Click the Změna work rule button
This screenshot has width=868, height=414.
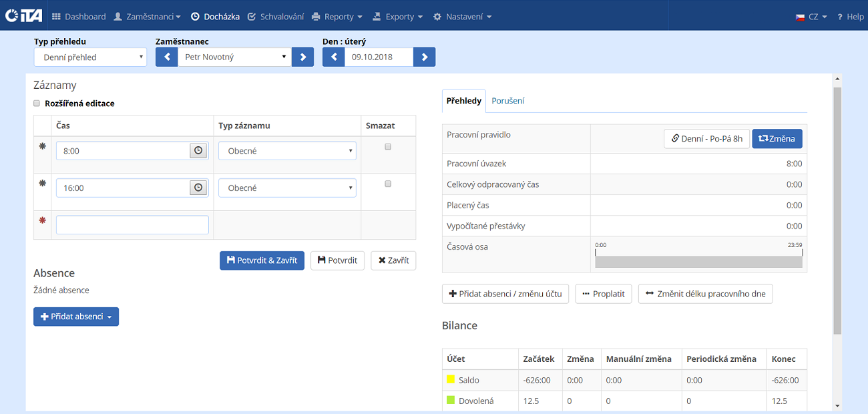point(777,139)
